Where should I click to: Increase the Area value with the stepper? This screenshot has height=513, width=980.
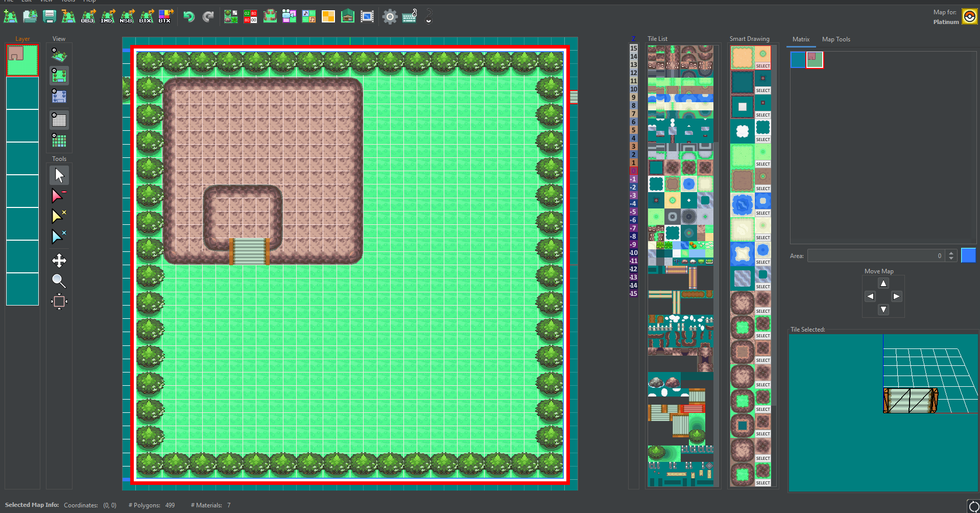[x=951, y=253]
